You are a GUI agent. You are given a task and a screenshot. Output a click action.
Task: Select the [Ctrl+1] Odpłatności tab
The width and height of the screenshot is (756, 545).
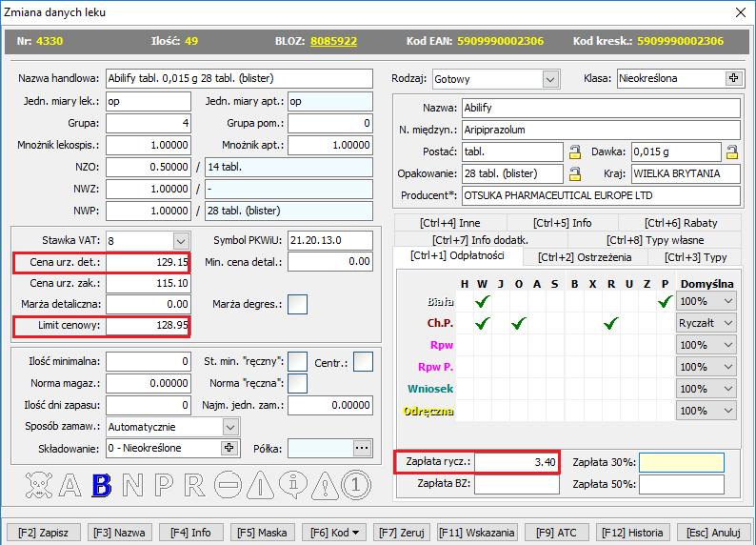click(x=458, y=255)
